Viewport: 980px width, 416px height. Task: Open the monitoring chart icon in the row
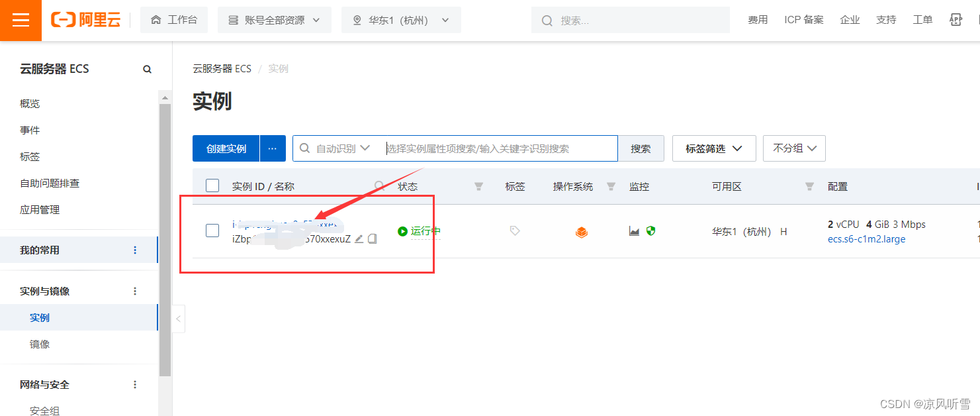pos(634,231)
